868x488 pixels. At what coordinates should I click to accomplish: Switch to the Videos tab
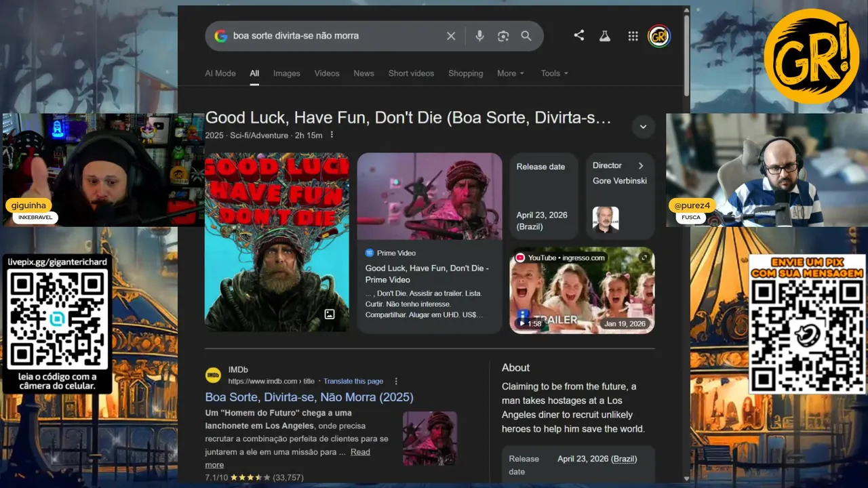click(x=327, y=73)
